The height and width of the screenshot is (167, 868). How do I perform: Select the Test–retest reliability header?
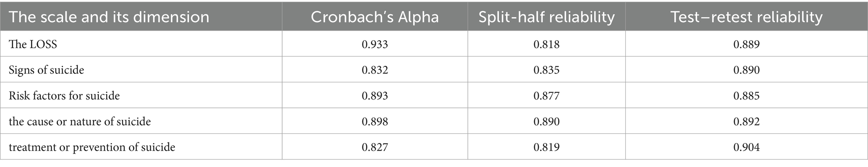(x=746, y=17)
